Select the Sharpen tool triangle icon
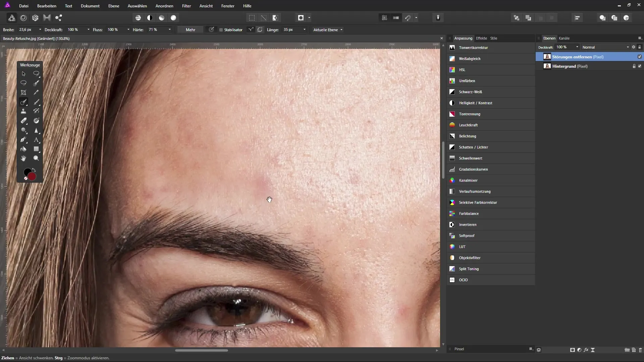This screenshot has height=362, width=644. point(36,130)
